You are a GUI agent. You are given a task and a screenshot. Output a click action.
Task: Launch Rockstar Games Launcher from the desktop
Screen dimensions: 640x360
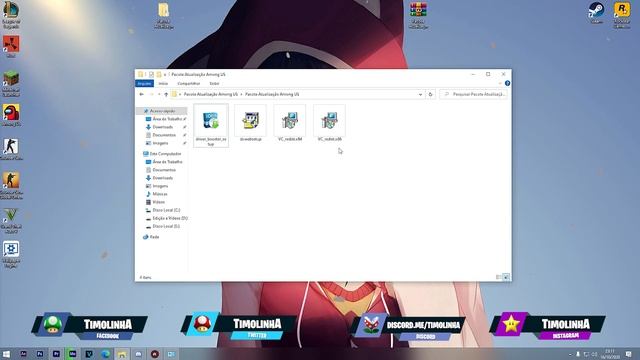(622, 15)
